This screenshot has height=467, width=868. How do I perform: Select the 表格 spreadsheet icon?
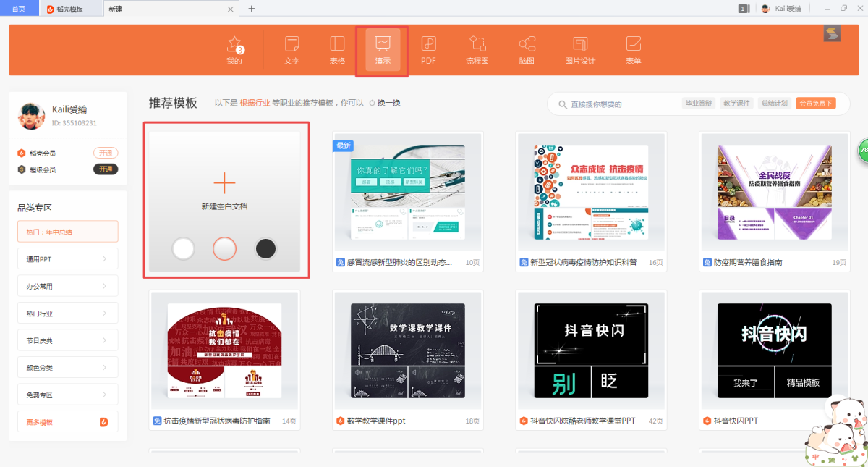coord(337,50)
